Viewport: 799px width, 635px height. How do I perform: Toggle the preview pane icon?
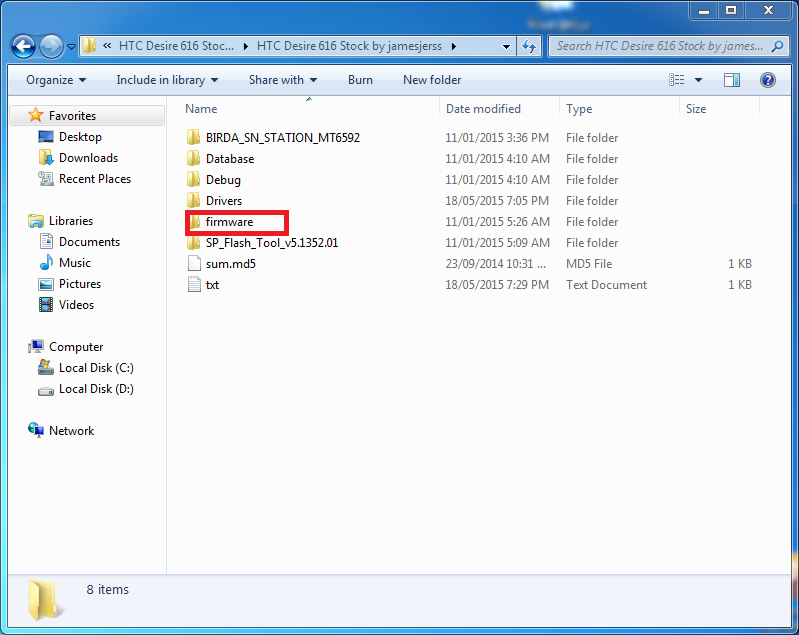tap(732, 80)
